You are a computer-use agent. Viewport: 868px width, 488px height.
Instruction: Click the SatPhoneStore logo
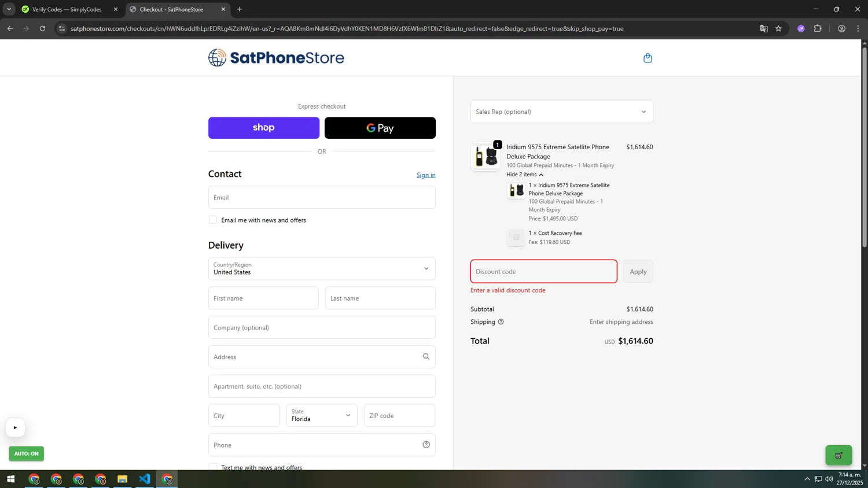pos(276,57)
